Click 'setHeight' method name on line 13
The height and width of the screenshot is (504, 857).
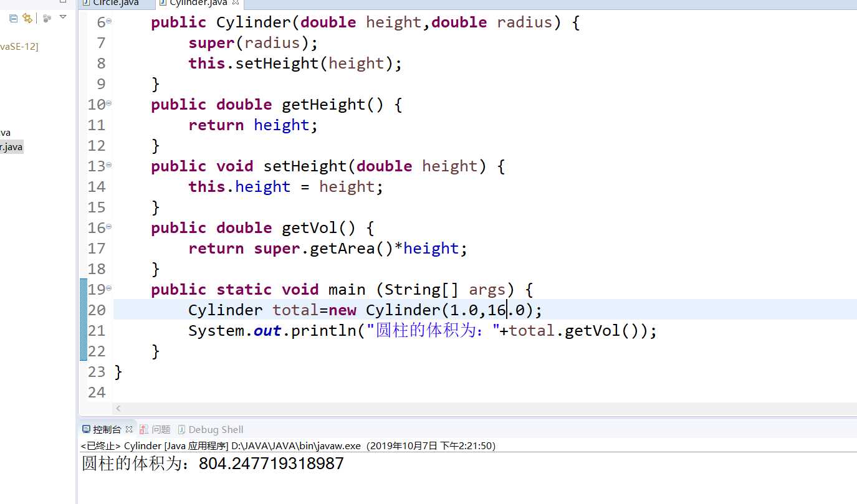[305, 166]
